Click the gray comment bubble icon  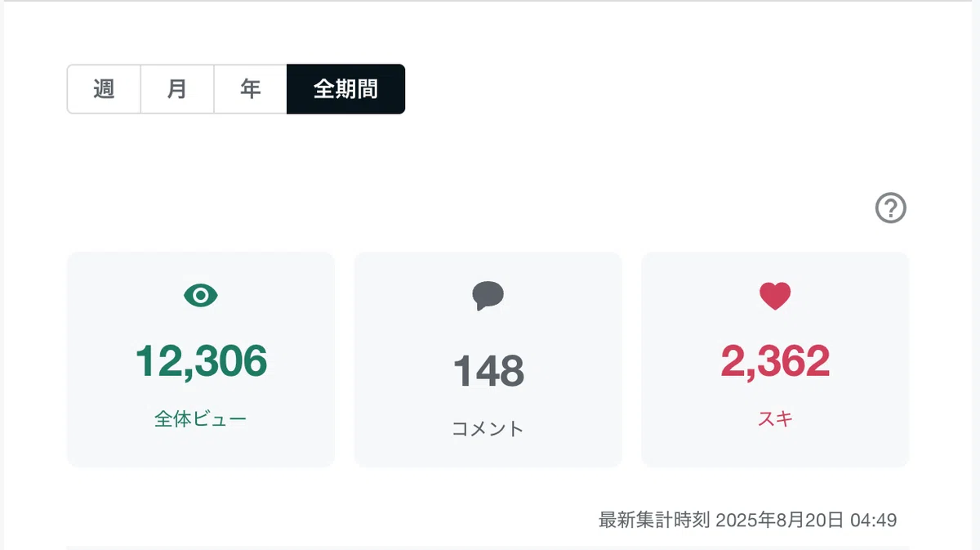pos(488,296)
